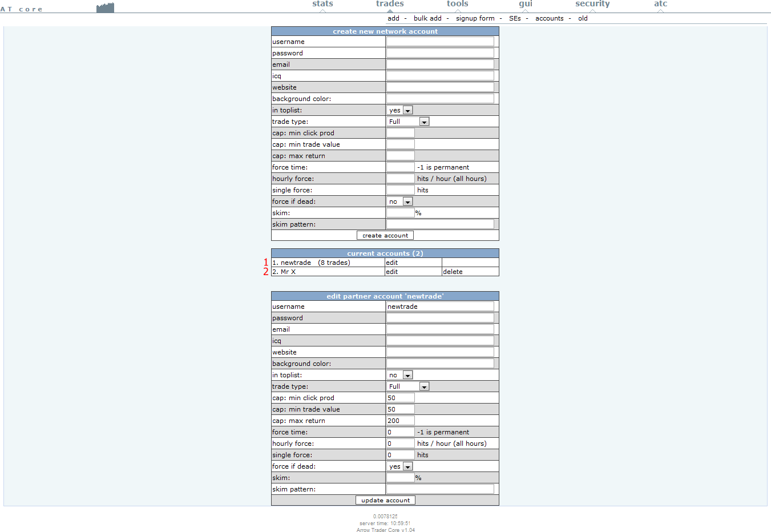771x532 pixels.
Task: Click the update account button
Action: click(385, 500)
